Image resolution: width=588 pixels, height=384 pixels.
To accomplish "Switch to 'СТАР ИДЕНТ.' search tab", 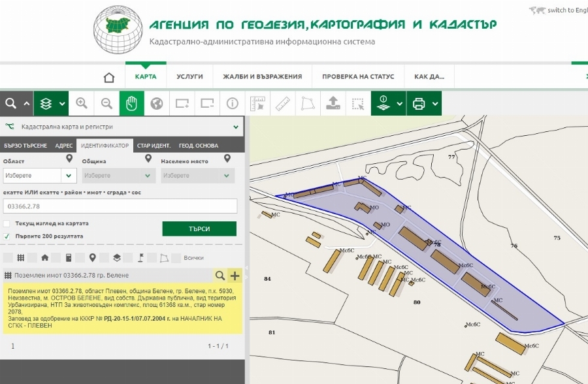I will (154, 146).
